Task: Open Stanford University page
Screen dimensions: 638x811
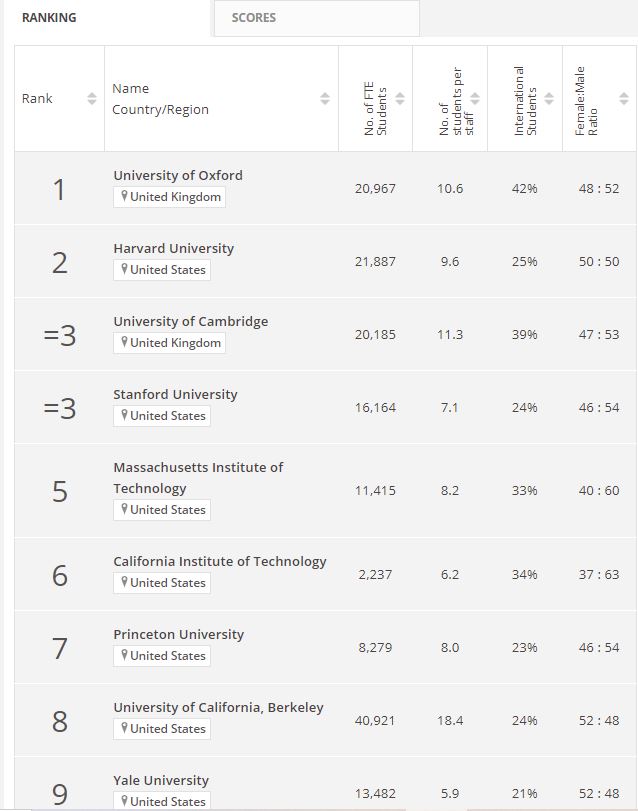Action: coord(176,394)
